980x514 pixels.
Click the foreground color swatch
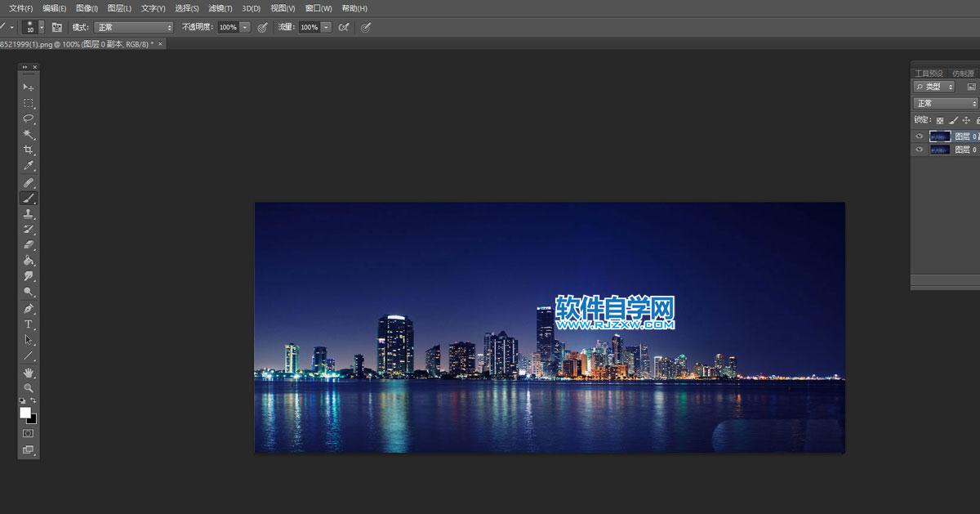pos(25,413)
